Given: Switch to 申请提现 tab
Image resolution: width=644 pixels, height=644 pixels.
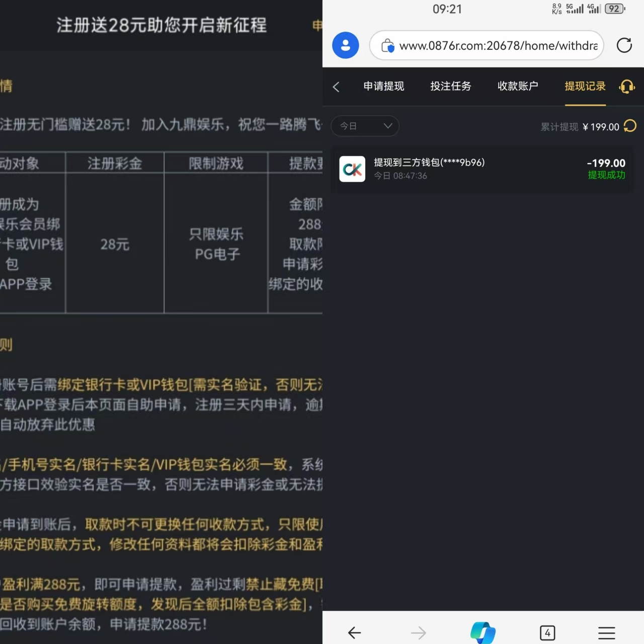Looking at the screenshot, I should point(384,86).
